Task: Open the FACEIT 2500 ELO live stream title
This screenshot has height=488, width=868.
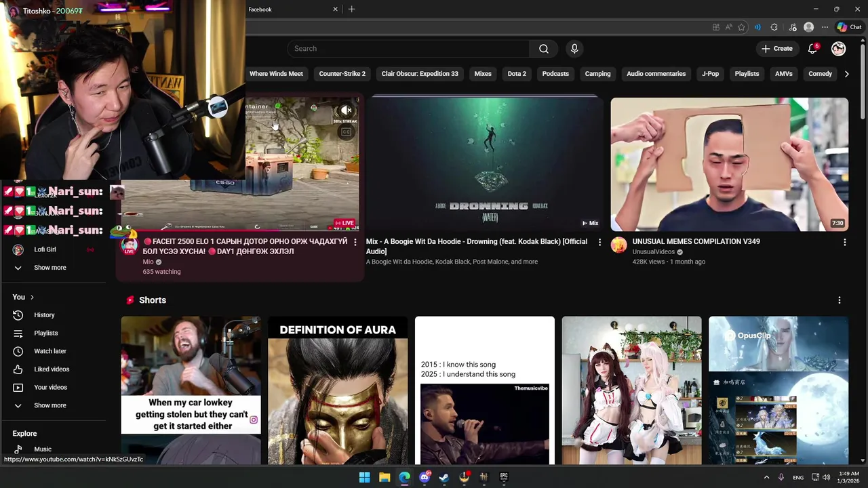Action: pyautogui.click(x=245, y=246)
